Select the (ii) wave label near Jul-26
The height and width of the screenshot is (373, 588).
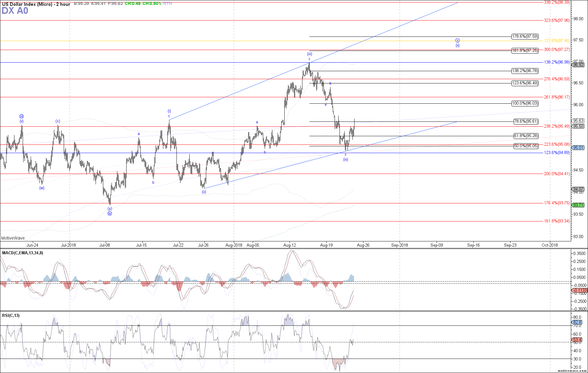[x=204, y=192]
